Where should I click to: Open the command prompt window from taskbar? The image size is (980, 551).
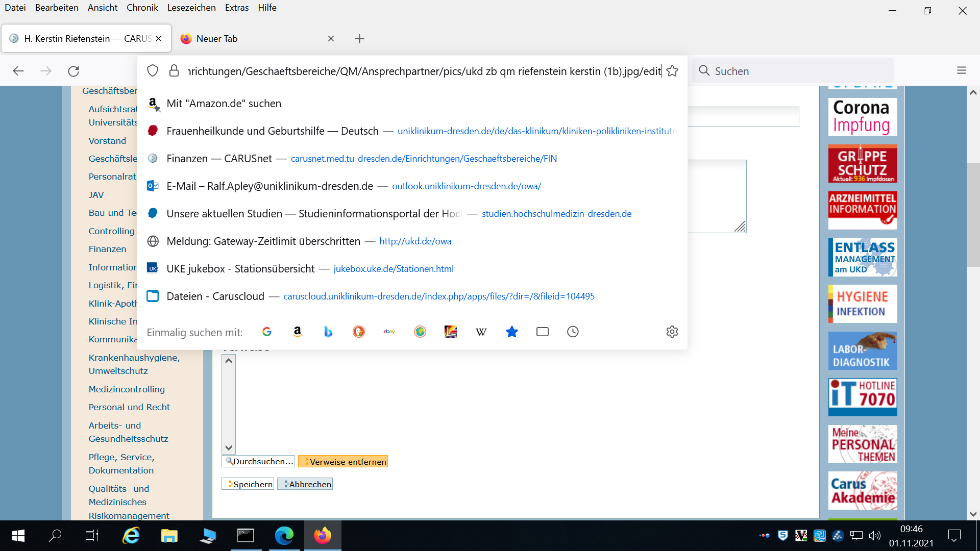(x=246, y=536)
